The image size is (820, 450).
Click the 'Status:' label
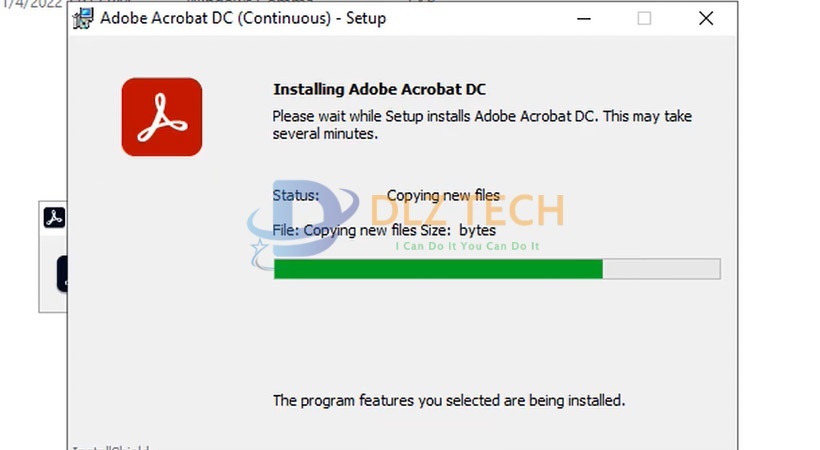(x=295, y=196)
